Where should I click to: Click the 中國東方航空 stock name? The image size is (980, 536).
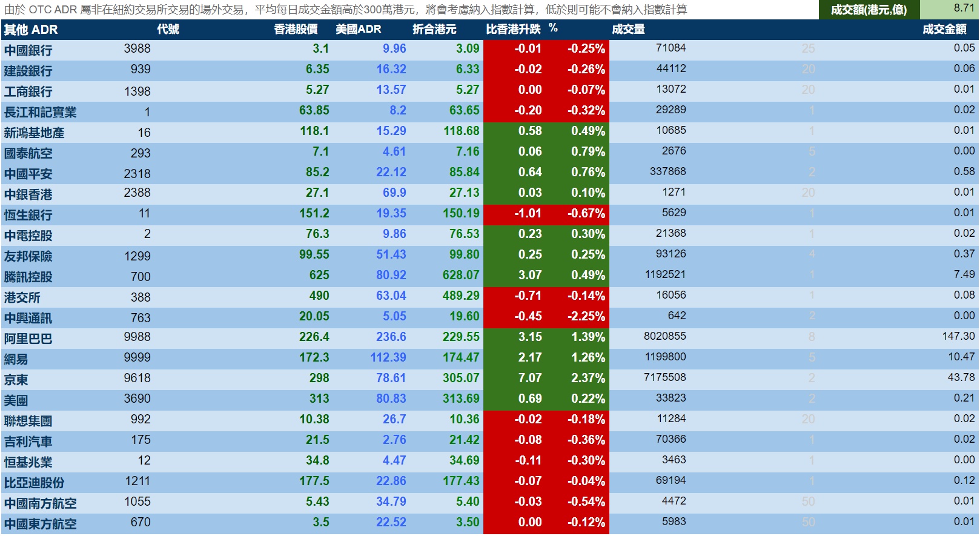[40, 524]
